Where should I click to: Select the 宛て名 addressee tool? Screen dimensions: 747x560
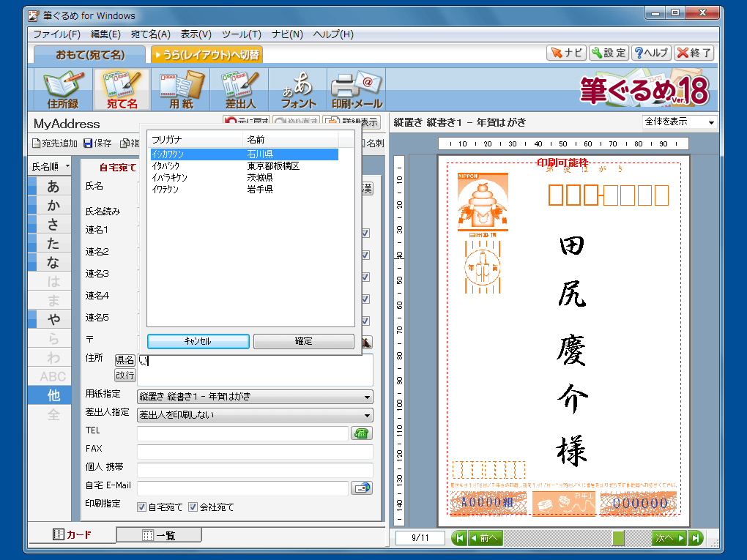click(x=122, y=89)
